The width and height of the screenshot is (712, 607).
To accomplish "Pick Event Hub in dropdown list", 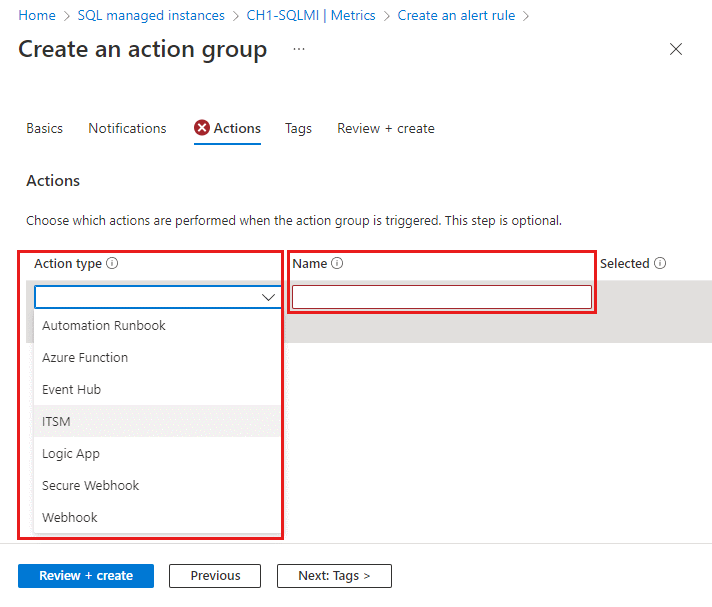I will [71, 390].
